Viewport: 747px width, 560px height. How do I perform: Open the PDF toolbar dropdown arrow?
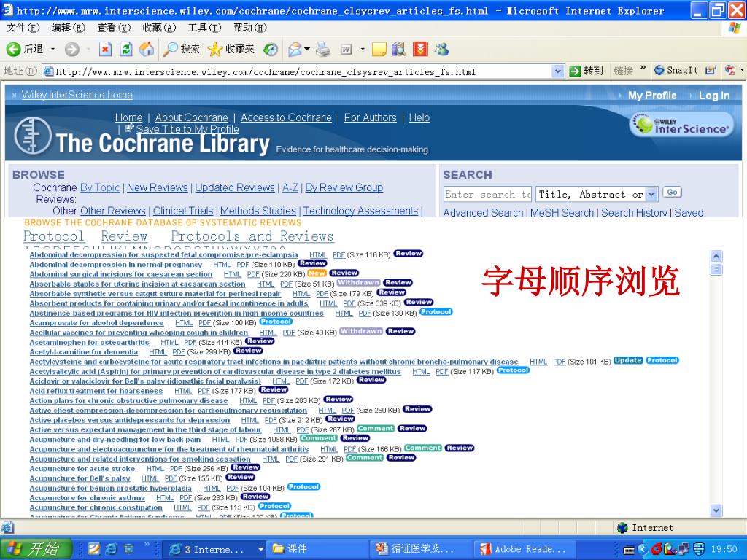tap(742, 71)
